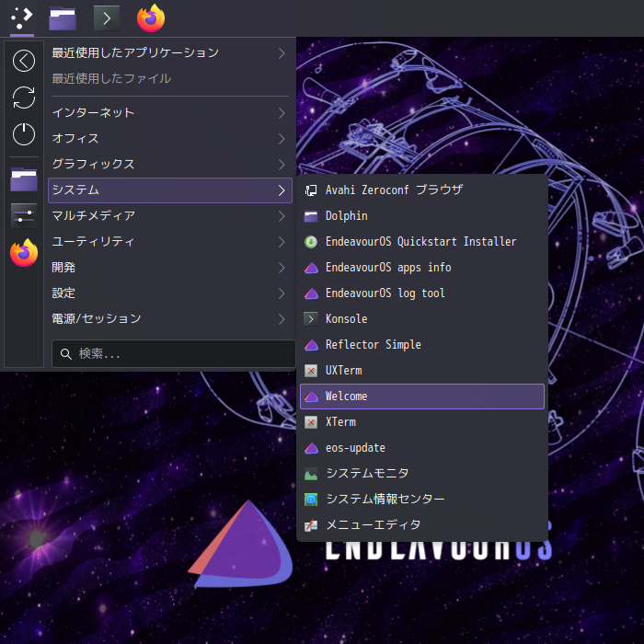
Task: Launch Dolphin from the system submenu
Action: click(422, 216)
